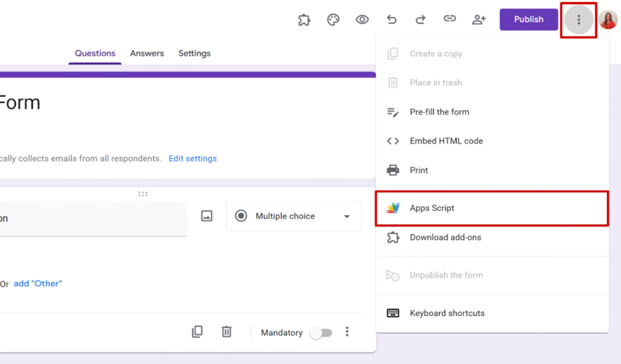Click the undo arrow icon
Screen dimensions: 621x364
[x=392, y=19]
